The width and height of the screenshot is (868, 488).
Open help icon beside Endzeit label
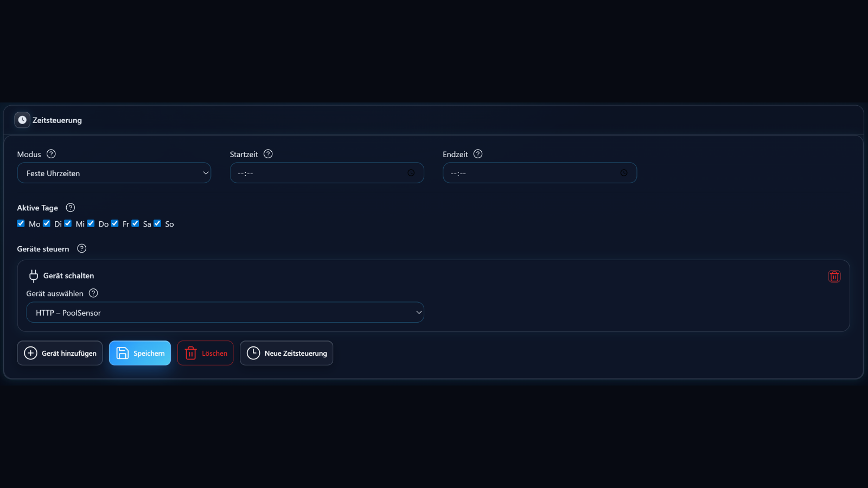coord(478,154)
